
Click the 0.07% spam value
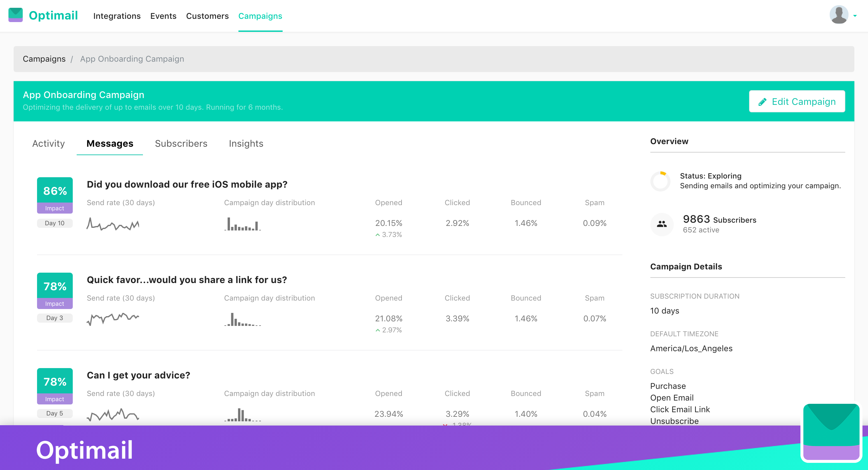[594, 318]
